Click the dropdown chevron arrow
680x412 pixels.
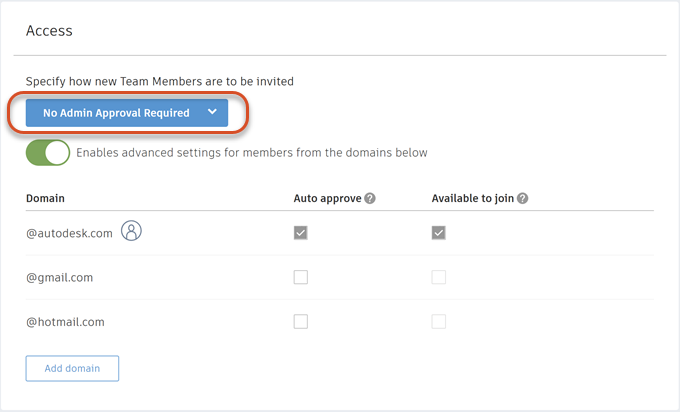click(212, 113)
